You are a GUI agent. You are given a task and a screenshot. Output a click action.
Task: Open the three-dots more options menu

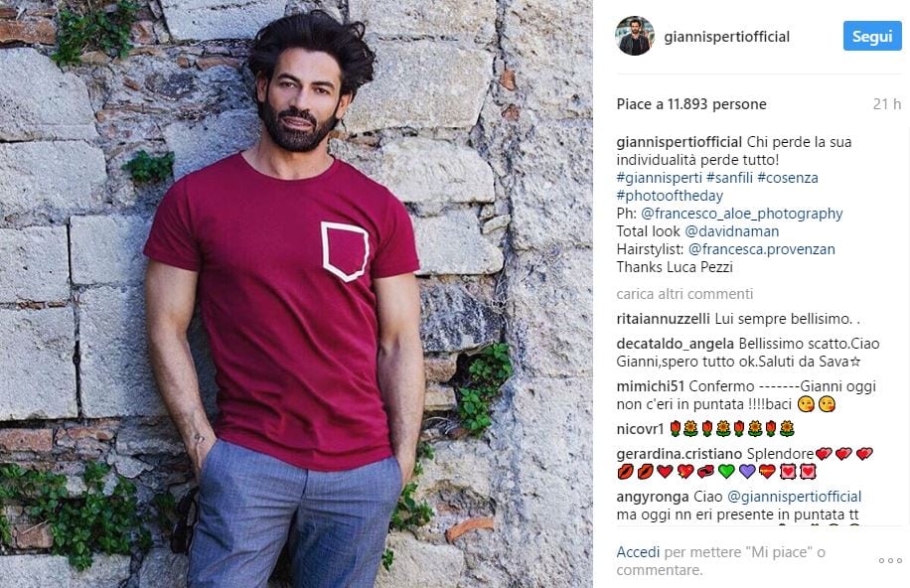coord(890,561)
